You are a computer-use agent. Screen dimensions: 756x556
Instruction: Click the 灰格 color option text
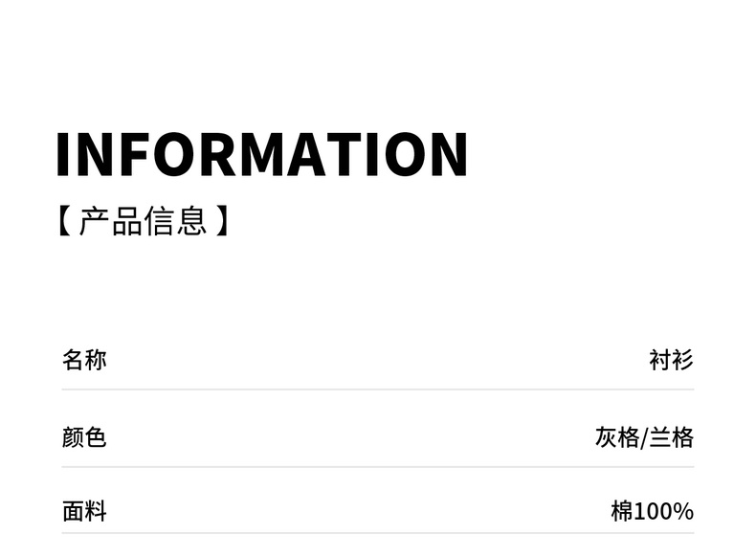[x=616, y=438]
